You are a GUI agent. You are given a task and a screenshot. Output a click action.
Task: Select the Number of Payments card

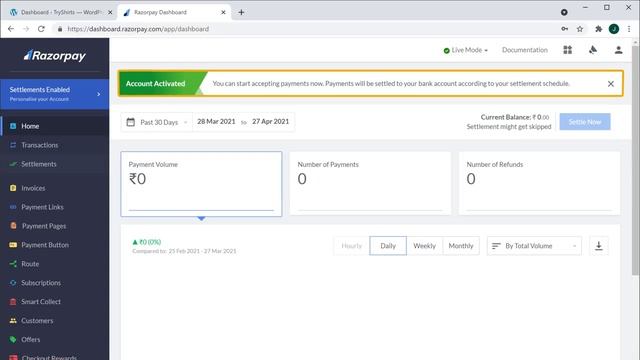coord(370,183)
